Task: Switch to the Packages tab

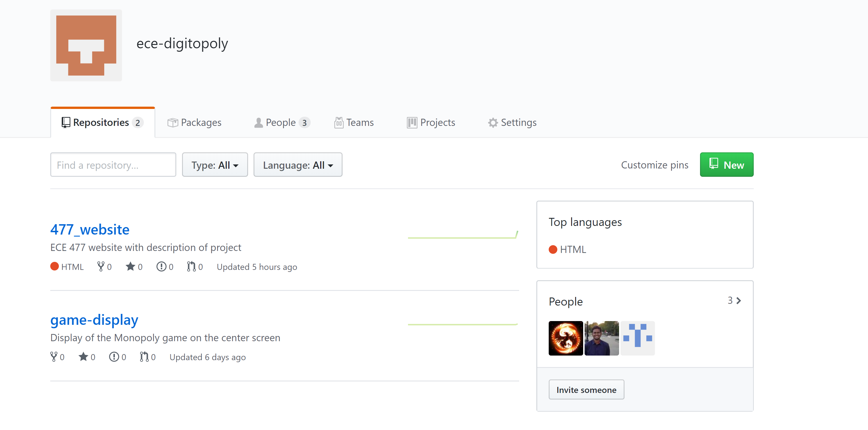Action: (194, 122)
